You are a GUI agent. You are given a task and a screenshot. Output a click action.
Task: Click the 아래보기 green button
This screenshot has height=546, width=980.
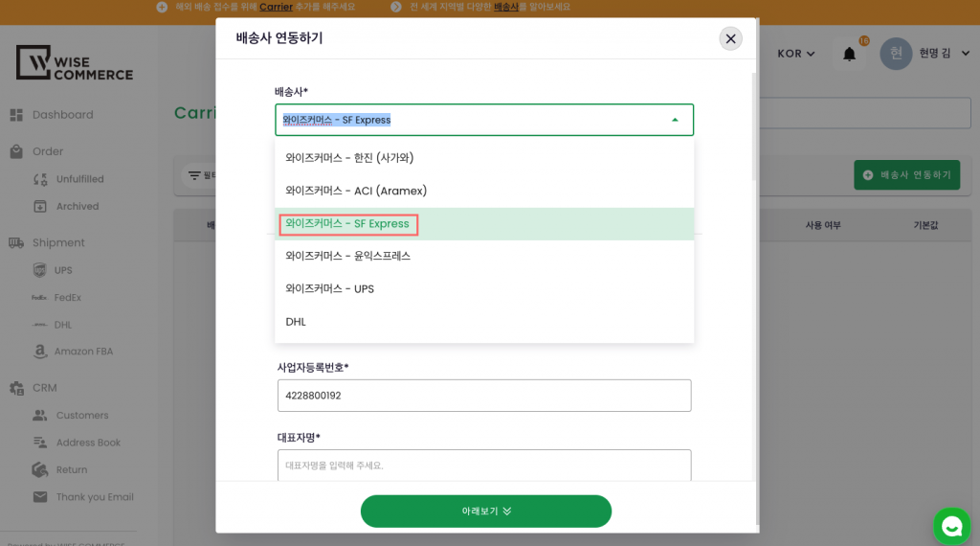(485, 512)
